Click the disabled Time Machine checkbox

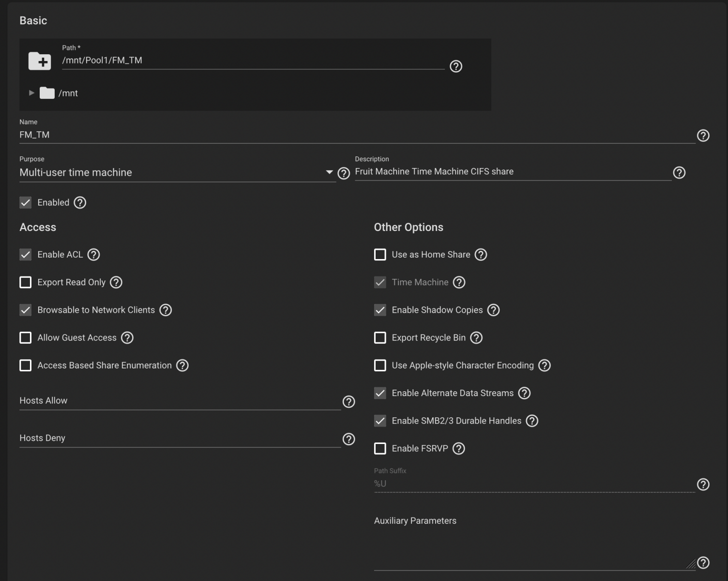pos(380,282)
